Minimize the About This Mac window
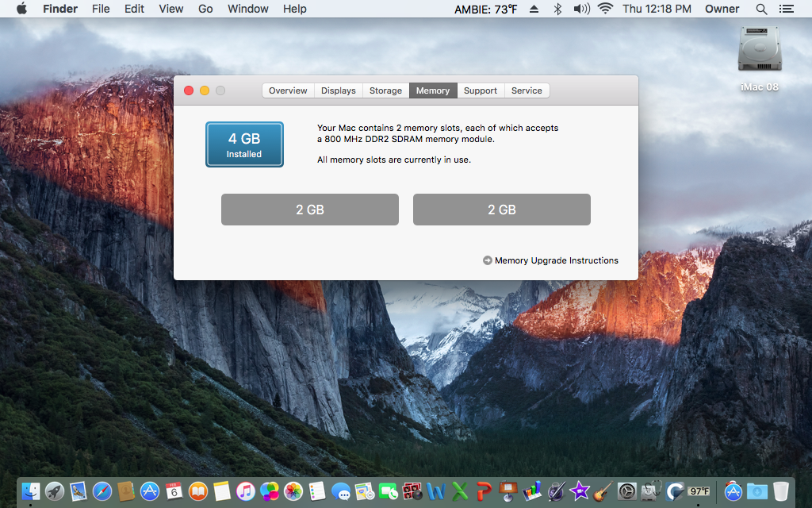Image resolution: width=812 pixels, height=508 pixels. coord(205,90)
